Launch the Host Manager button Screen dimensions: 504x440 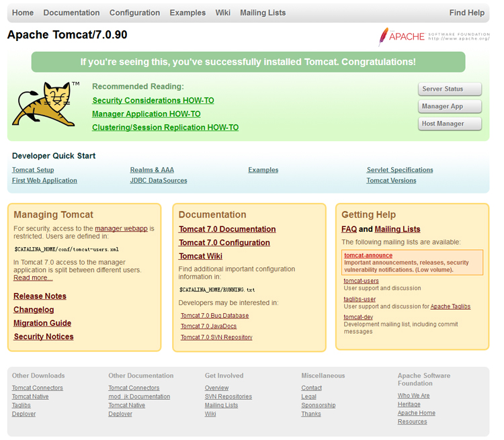450,124
